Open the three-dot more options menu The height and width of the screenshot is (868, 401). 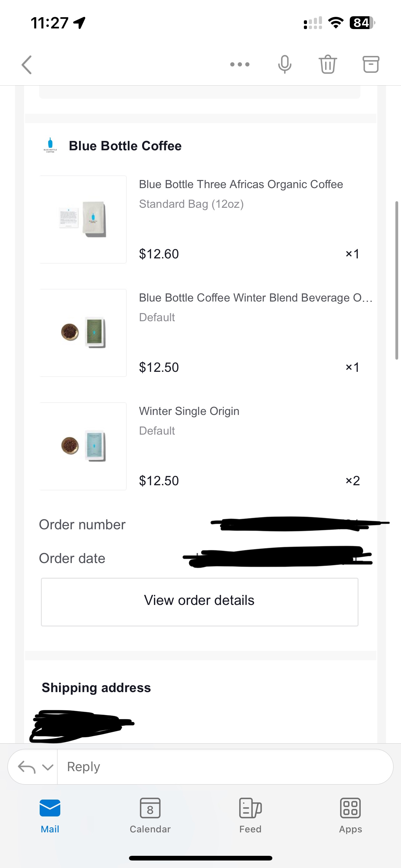click(240, 64)
